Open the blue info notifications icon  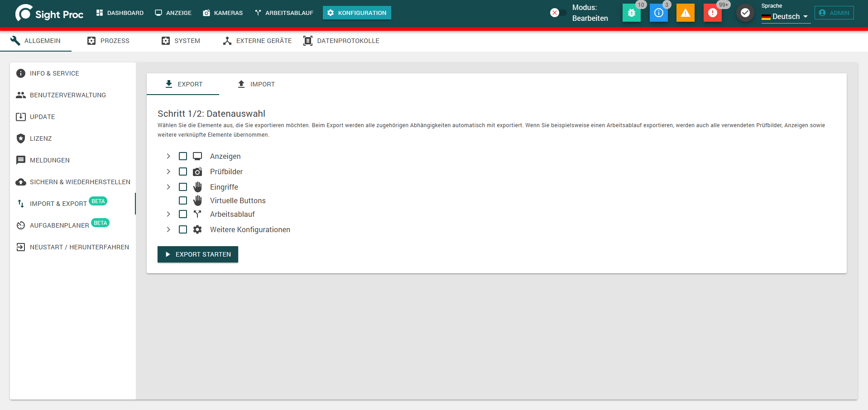[658, 13]
